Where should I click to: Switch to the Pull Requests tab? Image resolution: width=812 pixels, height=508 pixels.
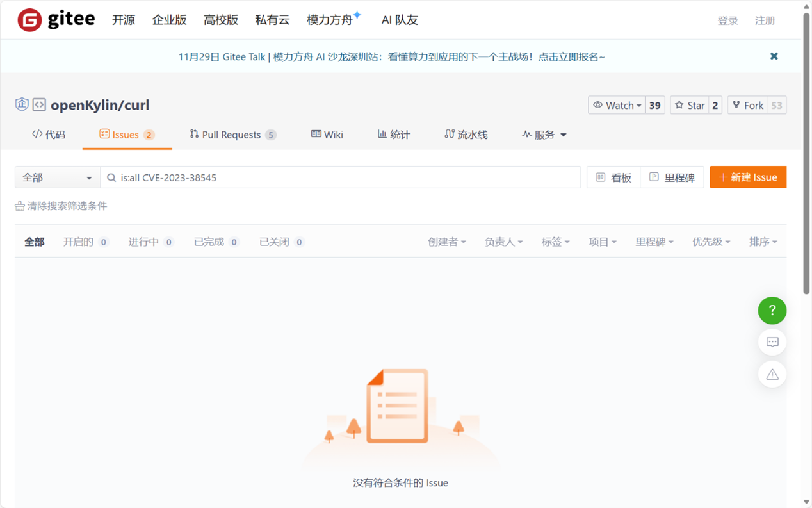[x=232, y=135]
